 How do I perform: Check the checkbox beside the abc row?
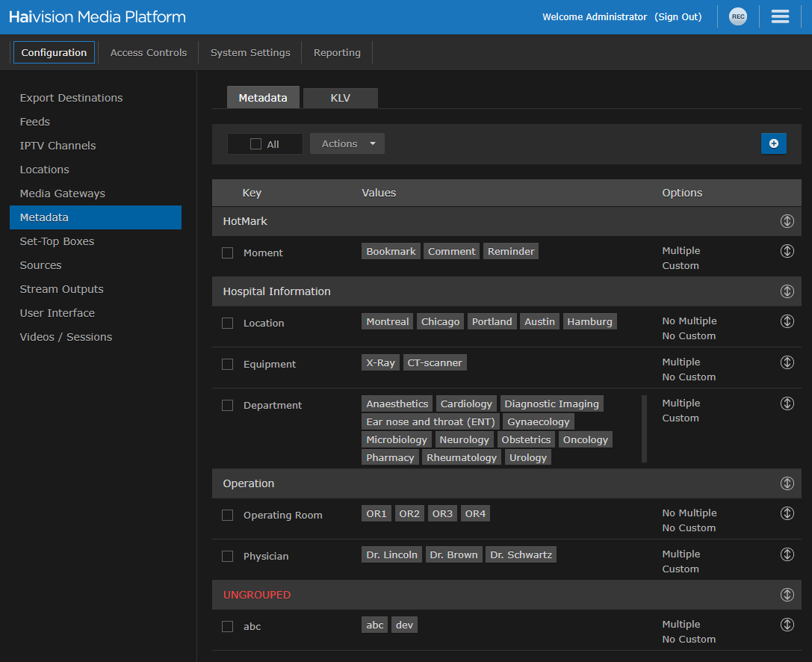tap(227, 626)
